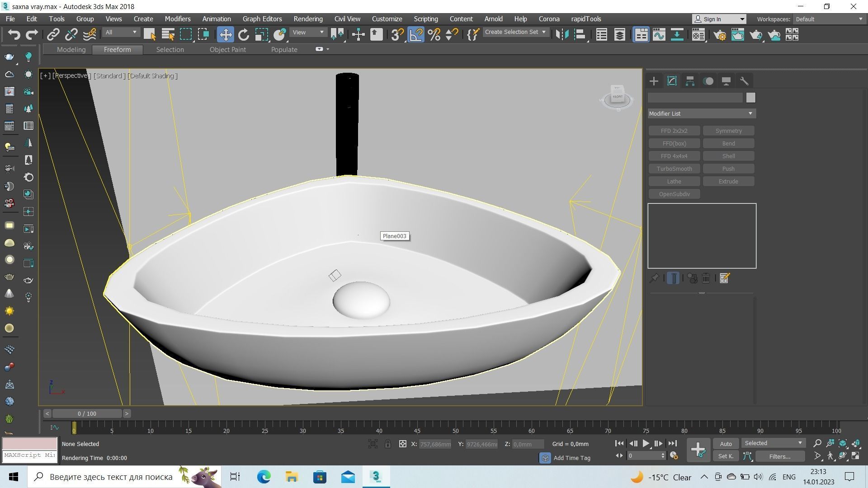This screenshot has width=868, height=488.
Task: Click the MAXScript mini listener field
Action: [30, 455]
